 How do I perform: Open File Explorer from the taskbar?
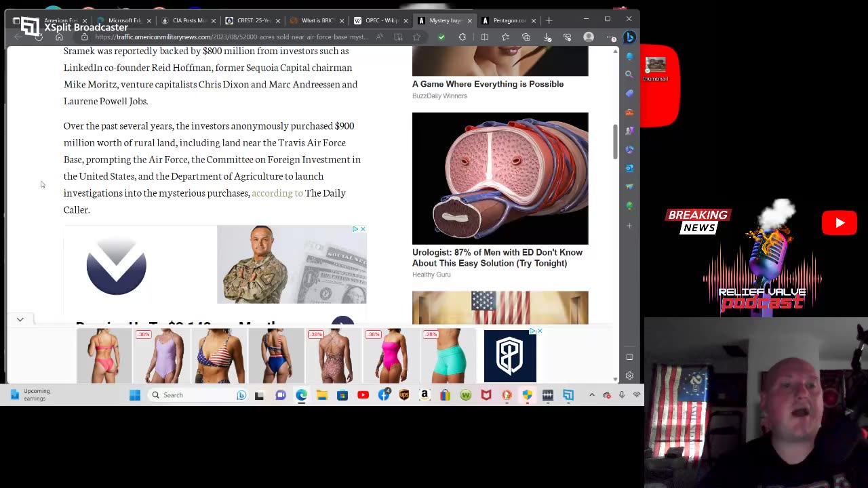(x=322, y=395)
